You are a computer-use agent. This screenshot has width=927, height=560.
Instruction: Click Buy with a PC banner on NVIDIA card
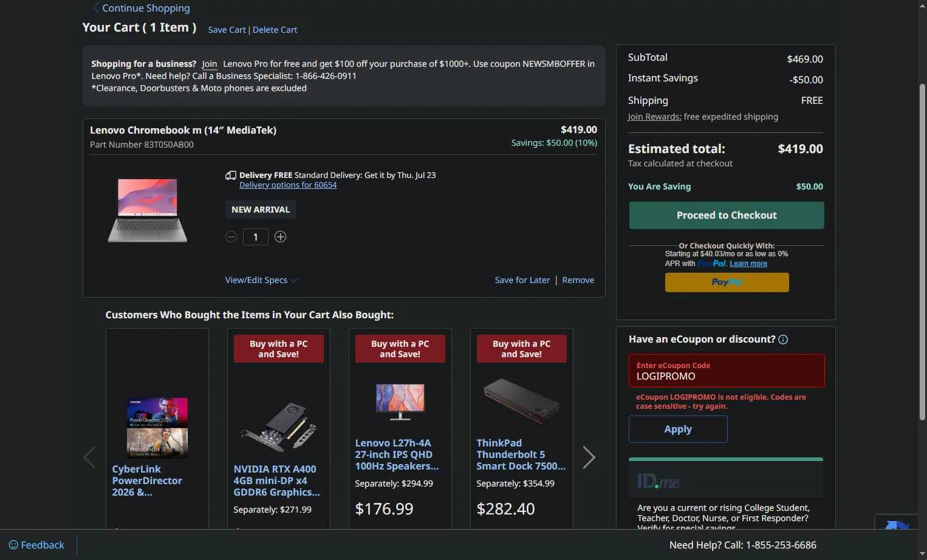[x=279, y=349]
